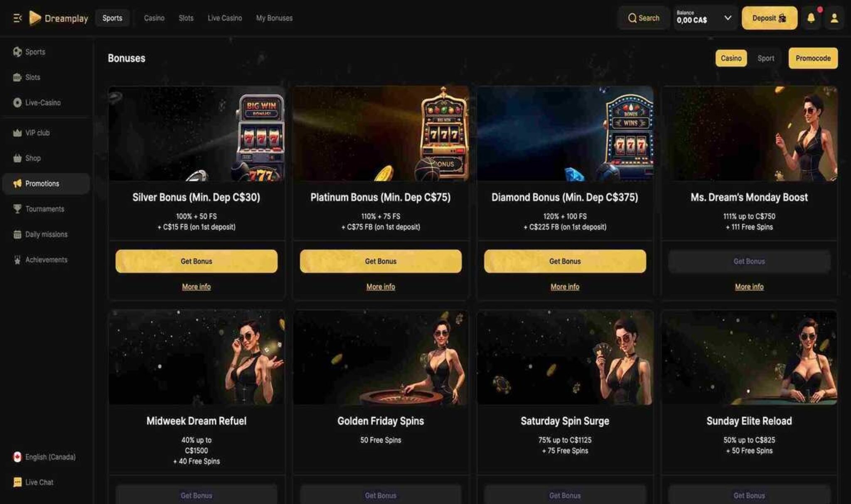Open VIP club crown icon

(17, 133)
